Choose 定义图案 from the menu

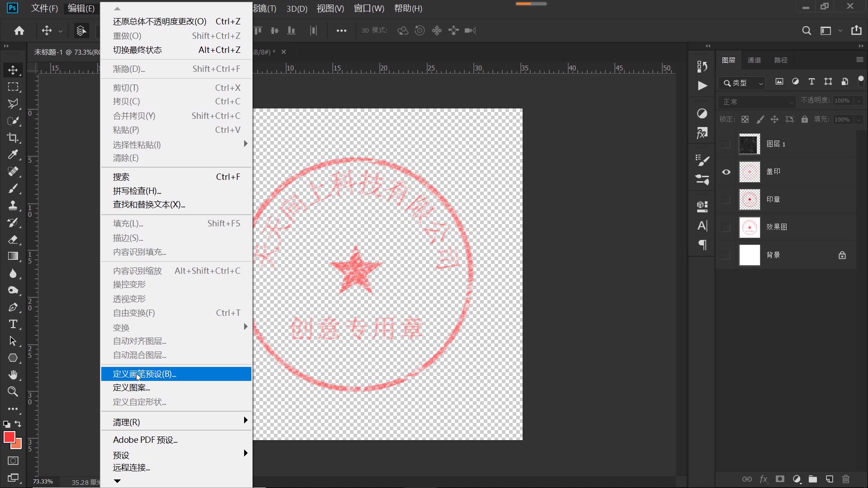(x=131, y=387)
